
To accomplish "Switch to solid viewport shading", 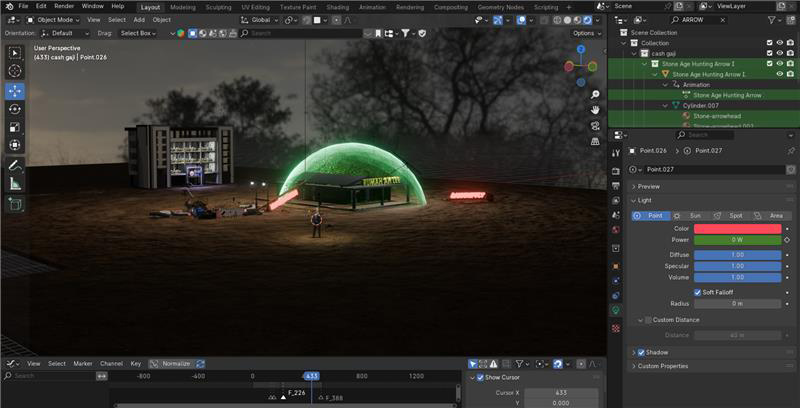I will coord(567,20).
